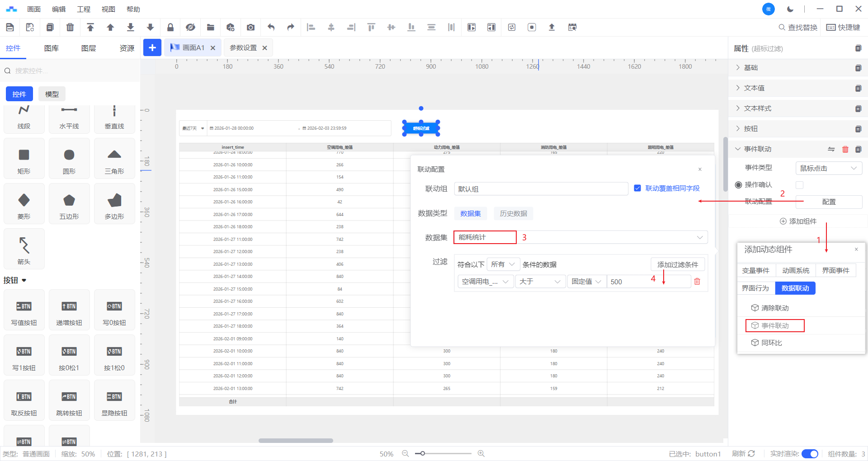Expand the 文本样式 property section
Image resolution: width=868 pixels, height=461 pixels.
pos(758,108)
